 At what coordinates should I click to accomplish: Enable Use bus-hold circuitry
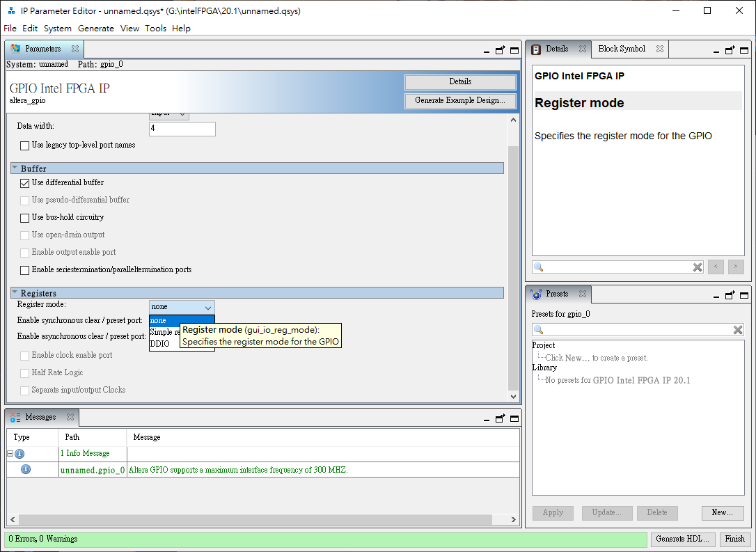(x=25, y=218)
